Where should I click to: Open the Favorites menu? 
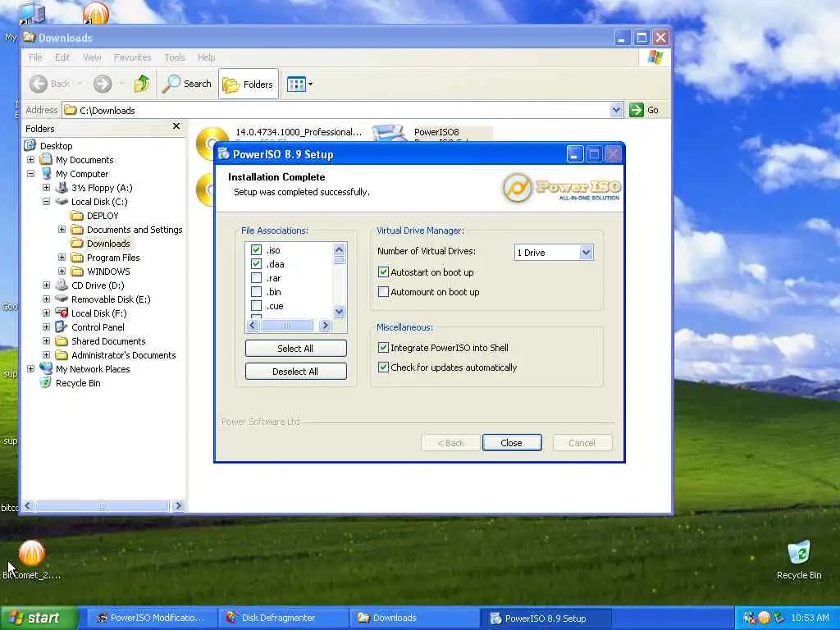pyautogui.click(x=132, y=57)
